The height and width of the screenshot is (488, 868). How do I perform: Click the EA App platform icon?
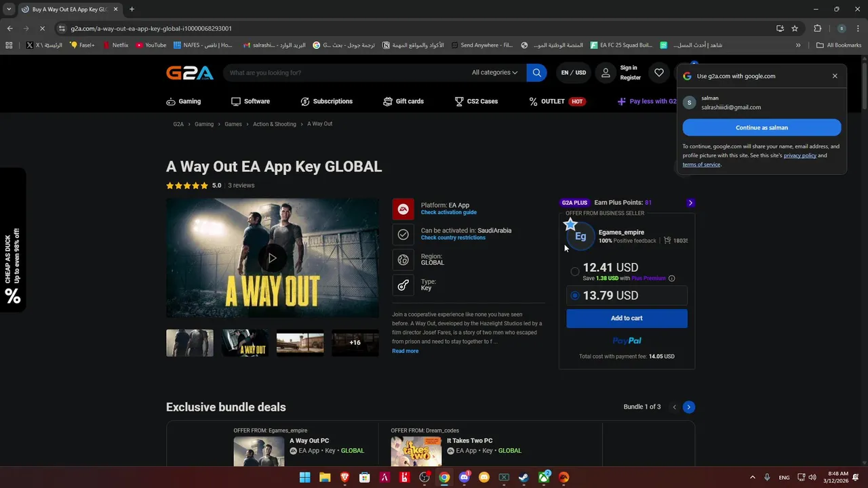403,209
